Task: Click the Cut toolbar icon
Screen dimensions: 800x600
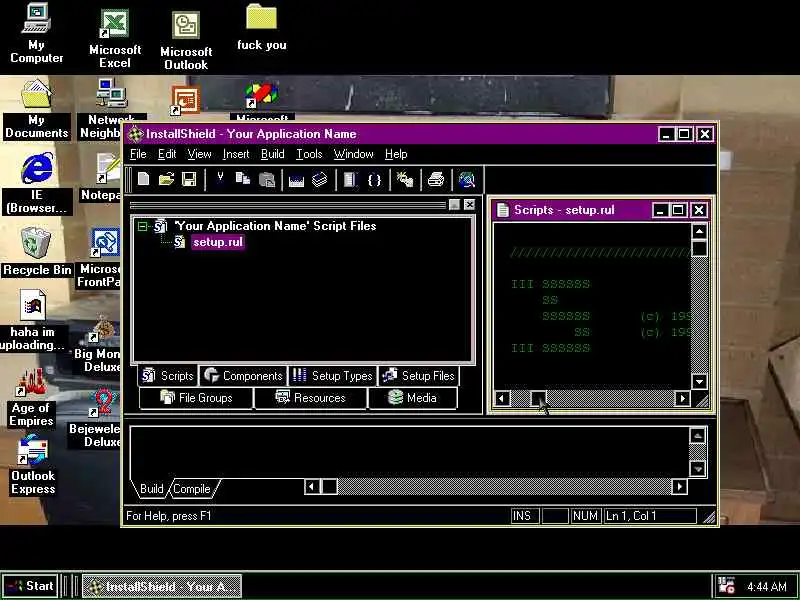Action: (220, 179)
